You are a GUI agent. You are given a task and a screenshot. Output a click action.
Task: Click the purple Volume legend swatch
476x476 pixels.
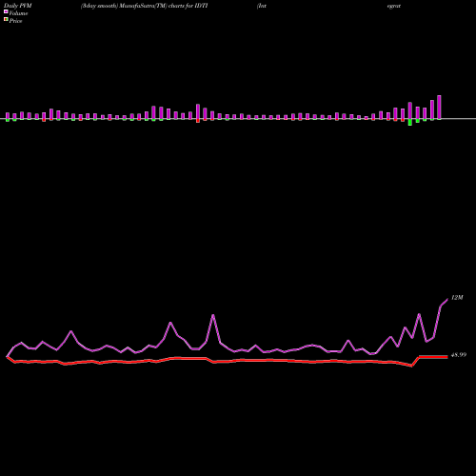click(6, 11)
